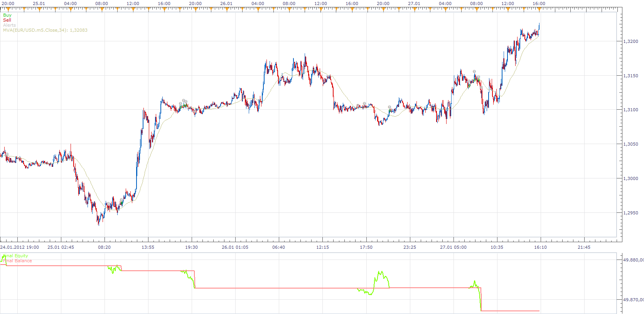Click the 17:50 bottom time label

coord(366,247)
